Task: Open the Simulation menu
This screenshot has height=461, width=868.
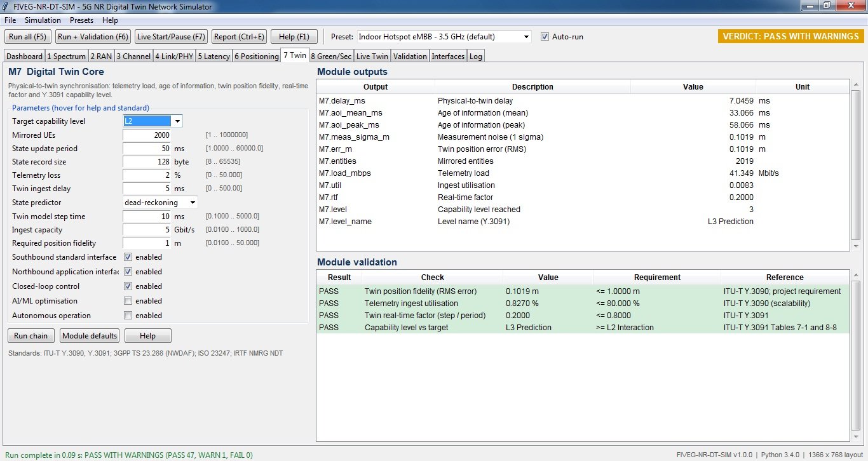Action: pyautogui.click(x=43, y=20)
